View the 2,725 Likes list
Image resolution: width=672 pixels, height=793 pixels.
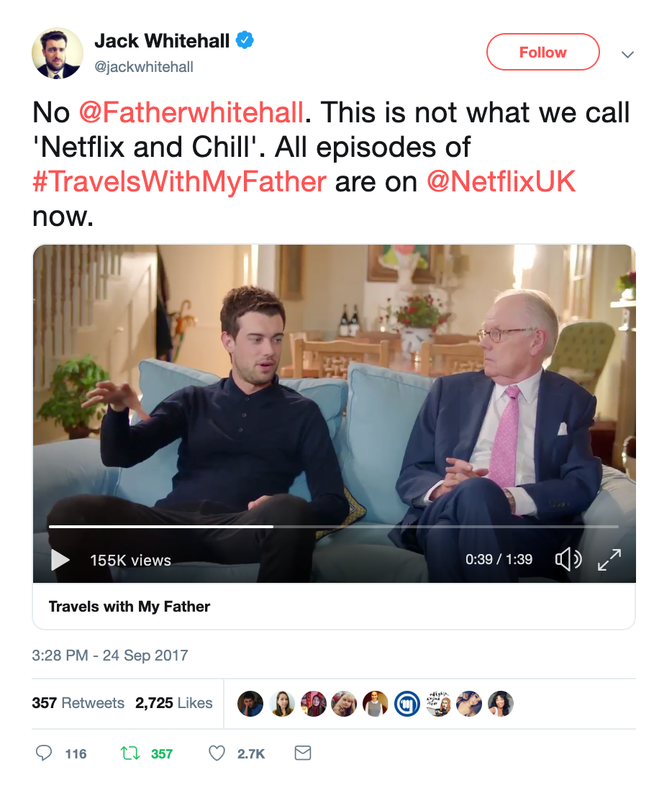173,703
